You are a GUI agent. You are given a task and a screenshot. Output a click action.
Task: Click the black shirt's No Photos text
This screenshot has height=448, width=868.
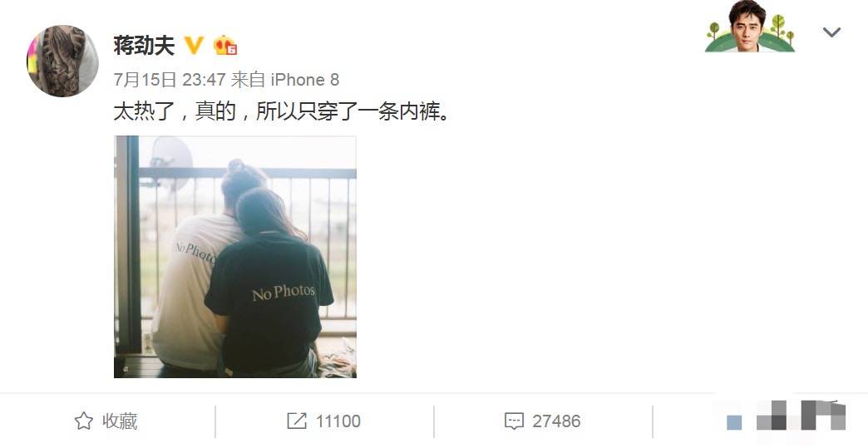284,292
